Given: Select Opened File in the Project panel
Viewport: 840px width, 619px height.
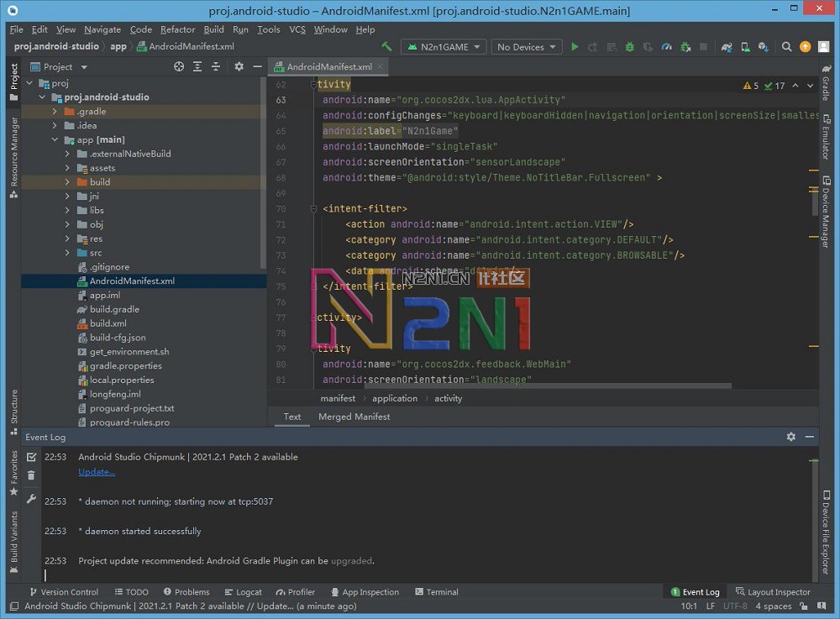Looking at the screenshot, I should [178, 66].
